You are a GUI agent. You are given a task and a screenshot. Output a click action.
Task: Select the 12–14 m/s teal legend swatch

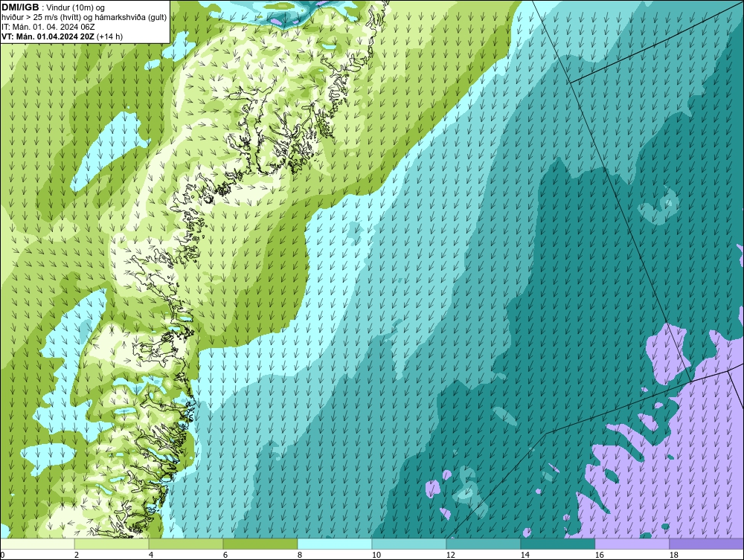coord(484,544)
